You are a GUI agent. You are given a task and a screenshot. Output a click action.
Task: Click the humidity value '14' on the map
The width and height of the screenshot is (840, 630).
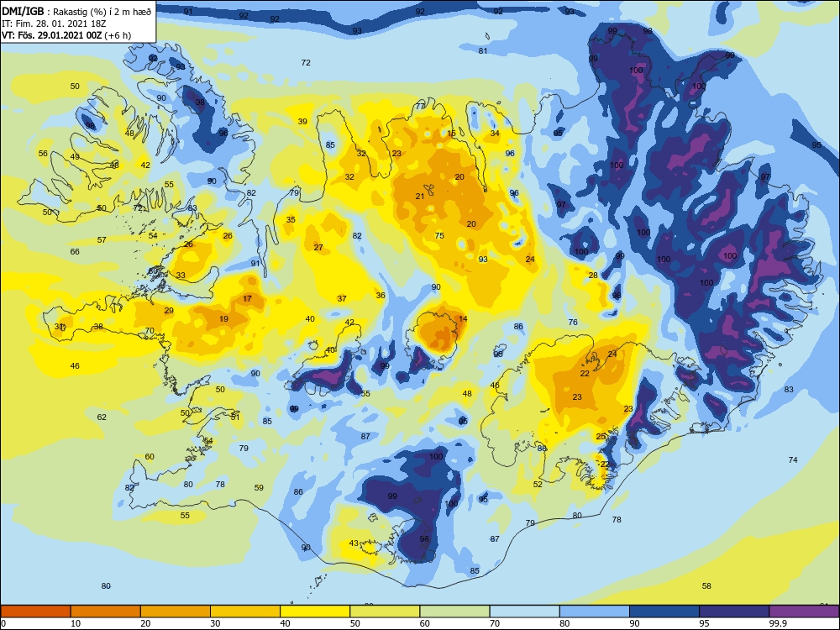pyautogui.click(x=463, y=318)
